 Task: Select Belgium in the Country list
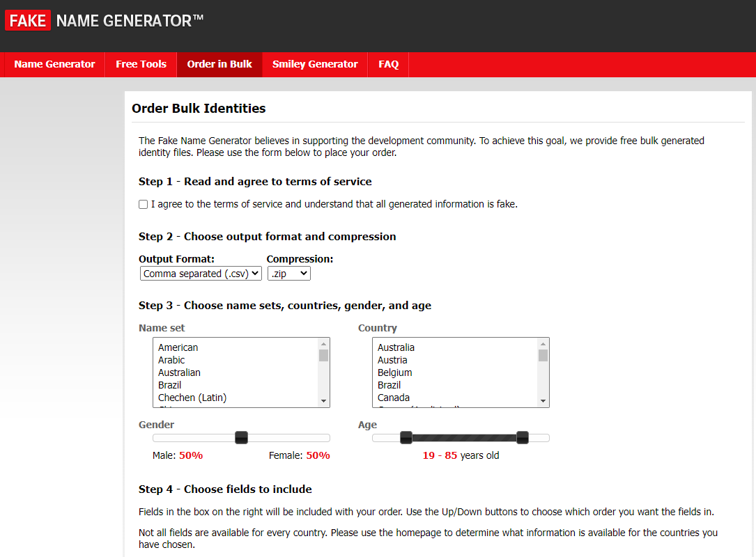pyautogui.click(x=395, y=372)
